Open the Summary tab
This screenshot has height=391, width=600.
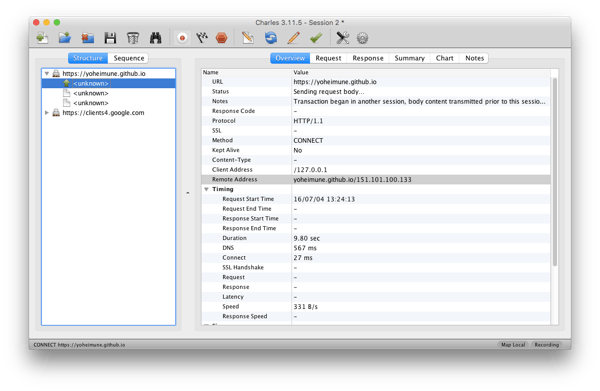coord(409,58)
